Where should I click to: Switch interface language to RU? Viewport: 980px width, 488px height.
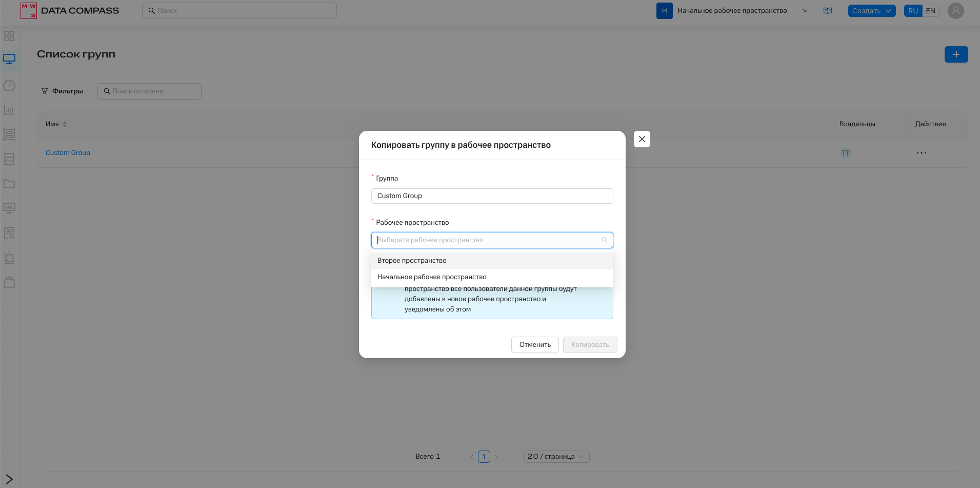(913, 11)
